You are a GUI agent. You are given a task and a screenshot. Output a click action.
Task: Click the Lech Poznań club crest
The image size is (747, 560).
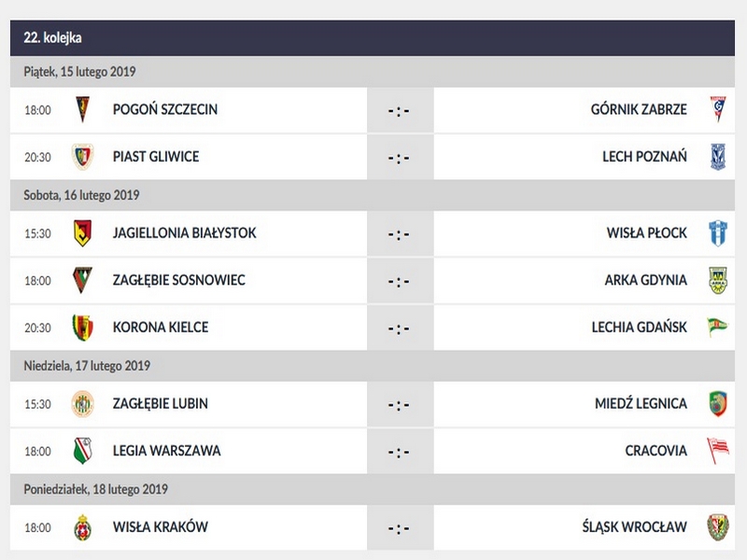tap(716, 157)
